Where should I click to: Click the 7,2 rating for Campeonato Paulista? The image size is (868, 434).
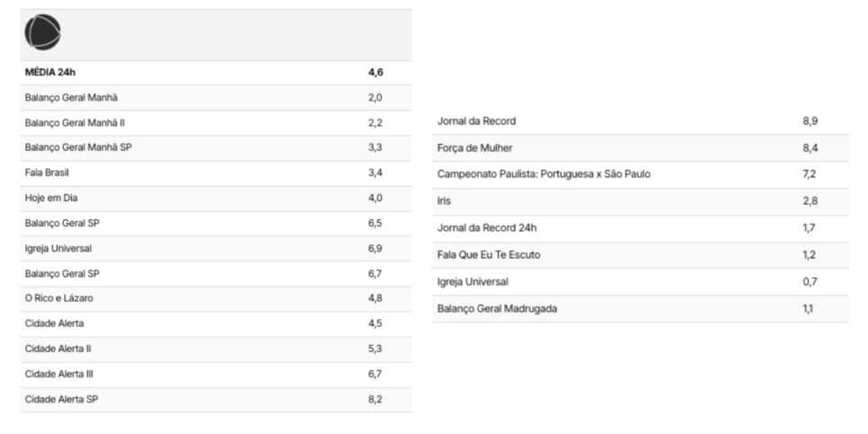(809, 174)
